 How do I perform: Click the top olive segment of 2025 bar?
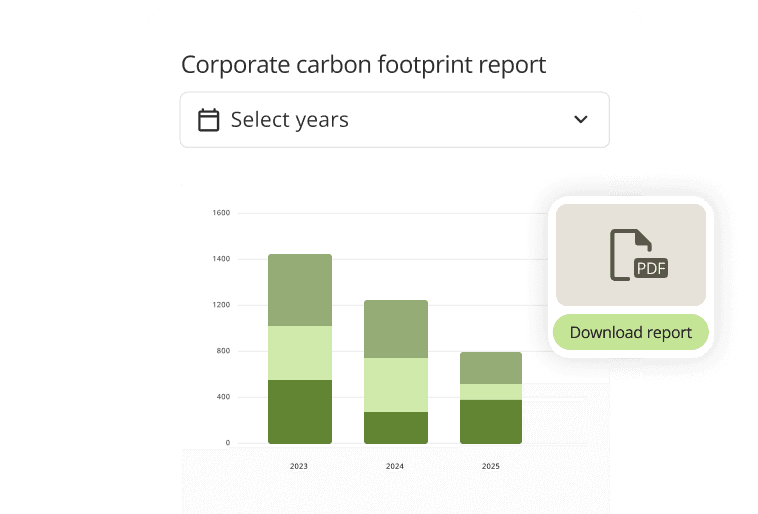[x=491, y=367]
